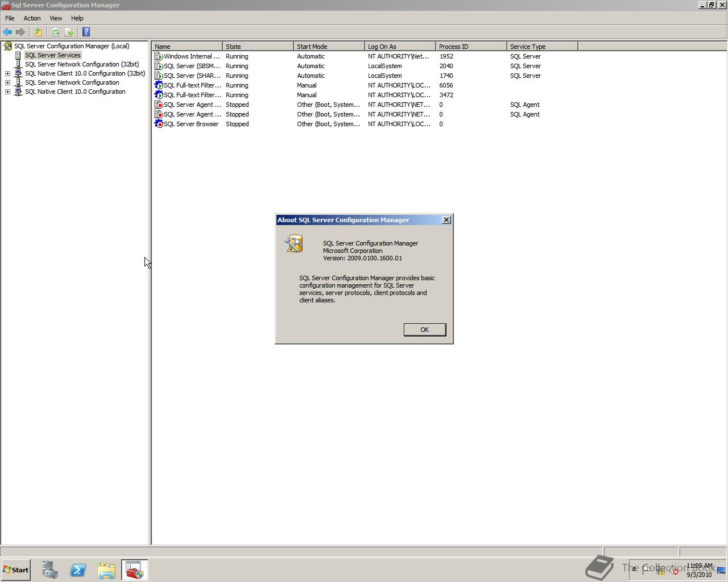Image resolution: width=728 pixels, height=582 pixels.
Task: Sort by the Process ID column header
Action: tap(471, 47)
